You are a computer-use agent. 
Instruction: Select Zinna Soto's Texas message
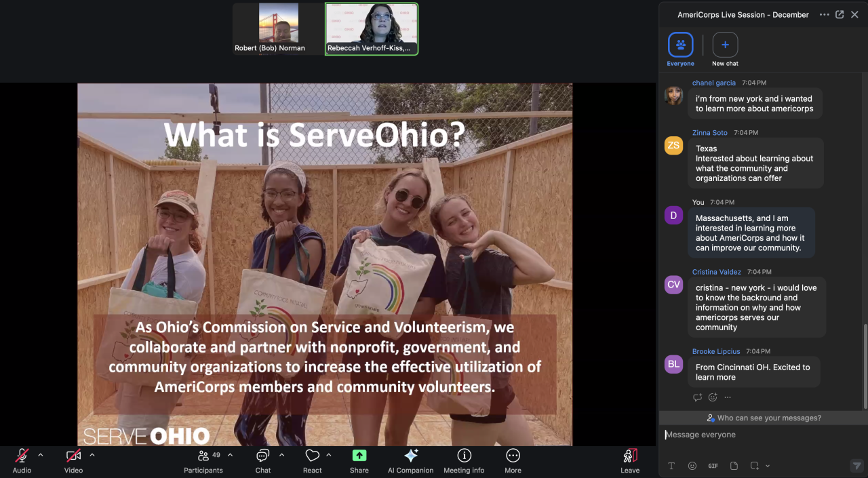pos(756,163)
